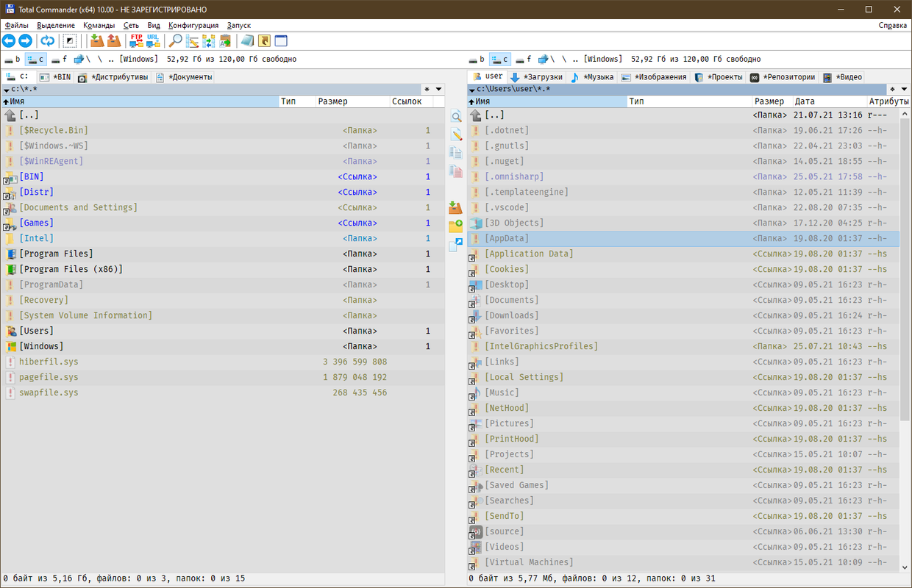
Task: Launch file search with magnifier icon
Action: (176, 41)
